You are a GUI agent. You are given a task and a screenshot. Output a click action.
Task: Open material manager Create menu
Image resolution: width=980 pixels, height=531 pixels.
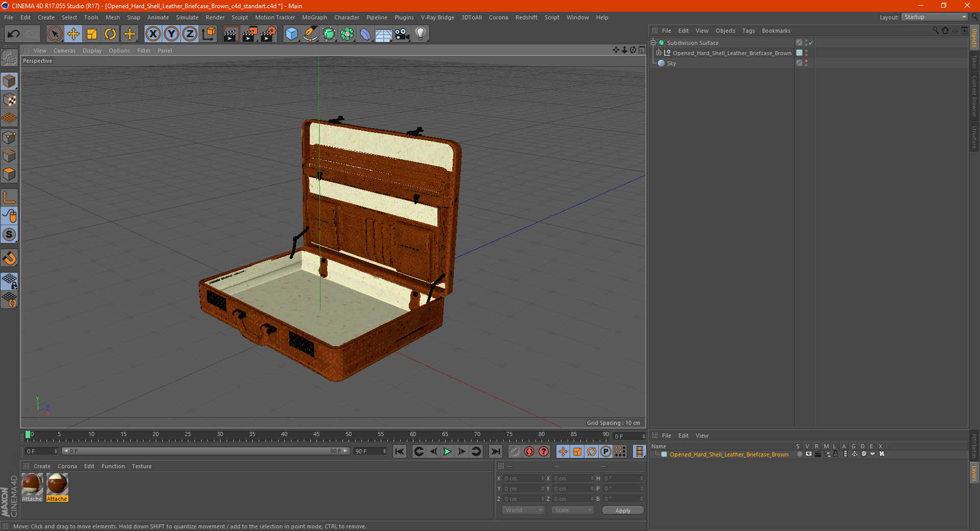coord(42,466)
